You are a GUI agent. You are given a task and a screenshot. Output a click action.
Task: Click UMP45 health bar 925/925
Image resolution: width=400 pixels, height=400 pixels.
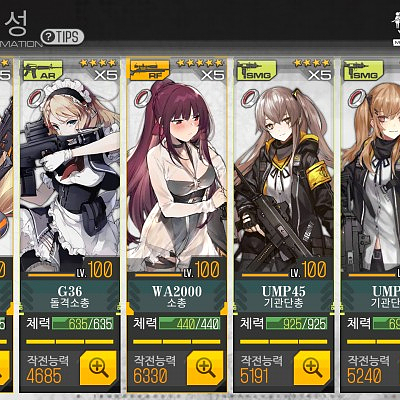coord(297,324)
